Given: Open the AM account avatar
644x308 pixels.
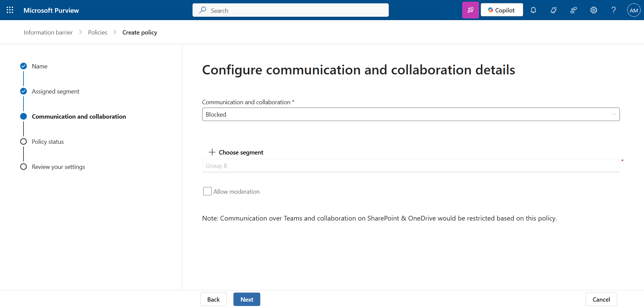Looking at the screenshot, I should pos(634,10).
